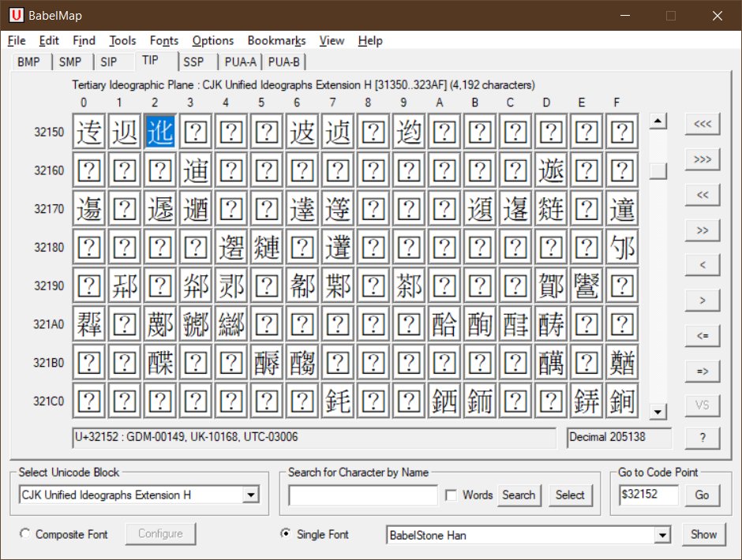Click the Configure button

pos(160,534)
